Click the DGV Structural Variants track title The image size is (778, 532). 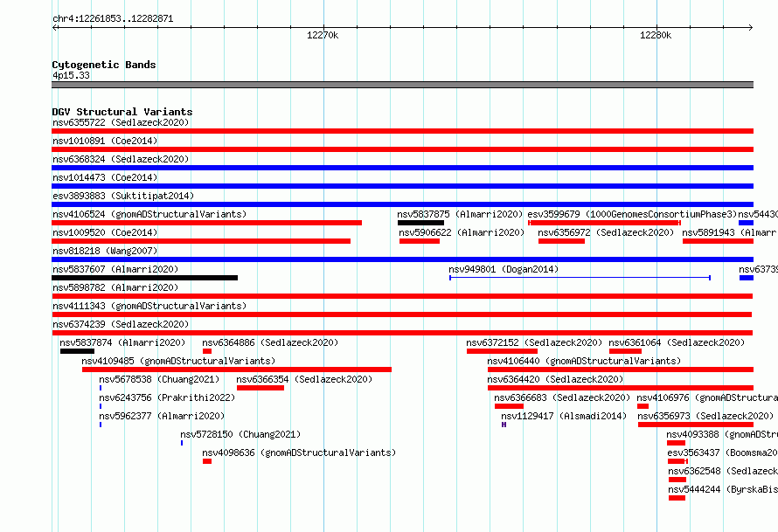tap(122, 112)
